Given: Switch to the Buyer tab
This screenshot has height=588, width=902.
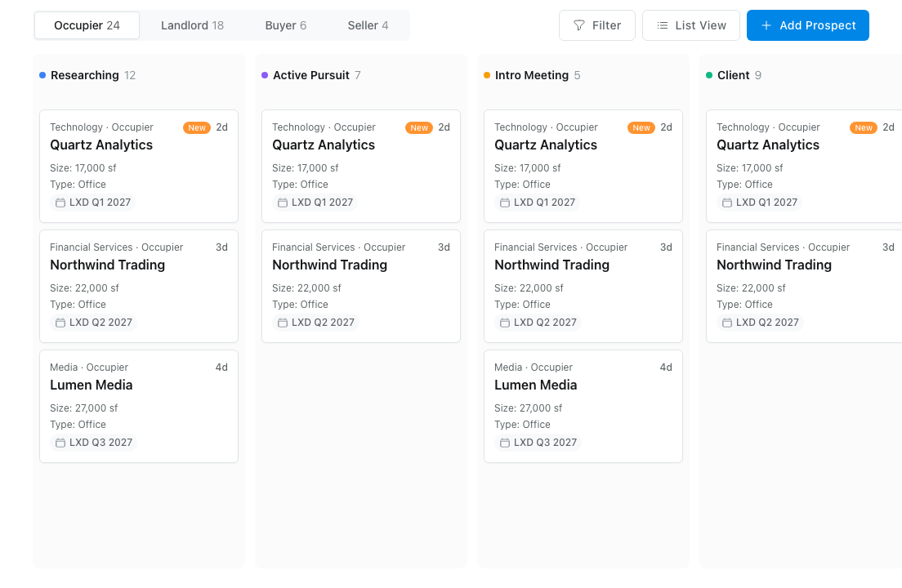Looking at the screenshot, I should coord(286,25).
